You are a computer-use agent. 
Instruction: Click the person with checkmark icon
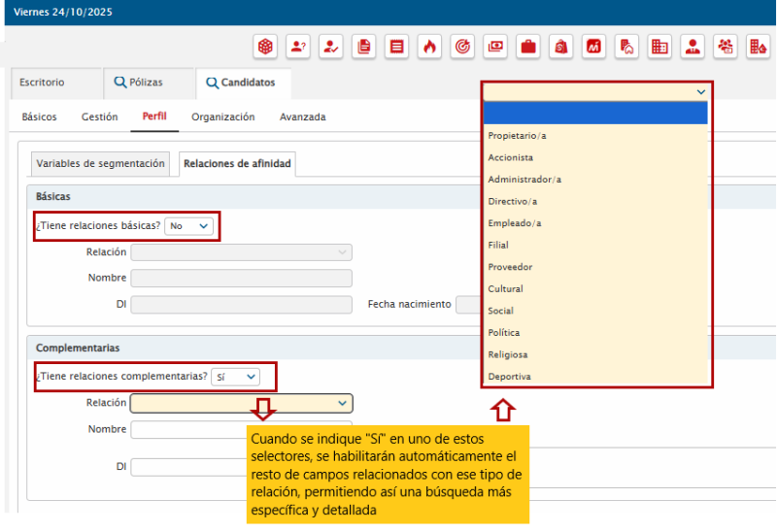point(331,46)
